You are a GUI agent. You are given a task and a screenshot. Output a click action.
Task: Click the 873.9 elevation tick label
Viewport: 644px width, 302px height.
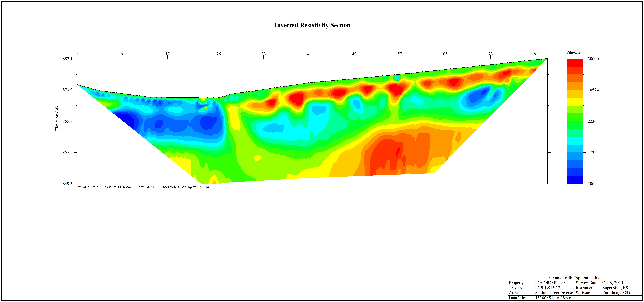click(68, 90)
